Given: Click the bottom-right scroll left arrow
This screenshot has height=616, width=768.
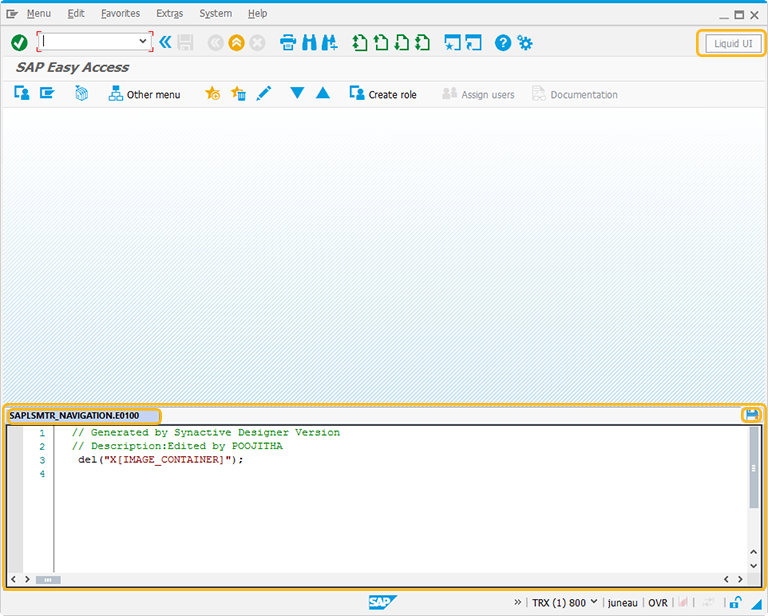Looking at the screenshot, I should 726,579.
